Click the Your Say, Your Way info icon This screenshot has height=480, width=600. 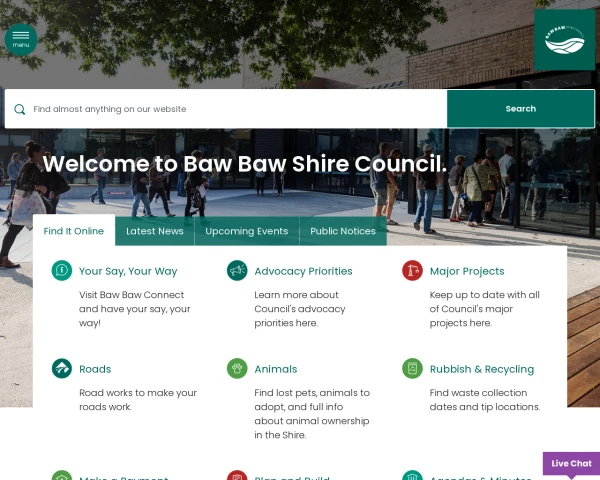coord(62,270)
